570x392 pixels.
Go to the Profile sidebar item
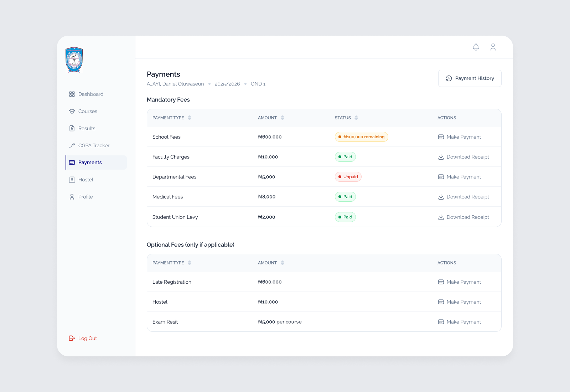coord(96,197)
